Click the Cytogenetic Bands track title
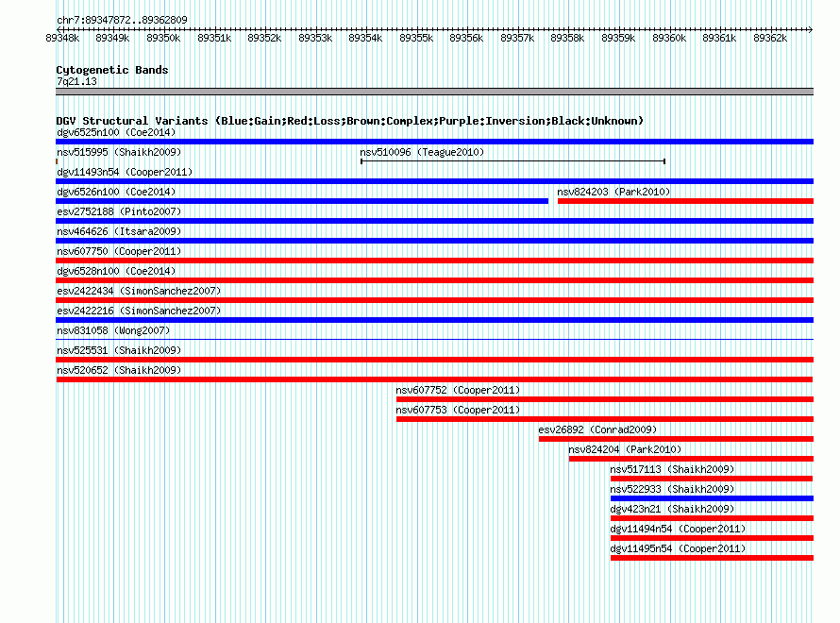The height and width of the screenshot is (623, 840). [x=112, y=70]
